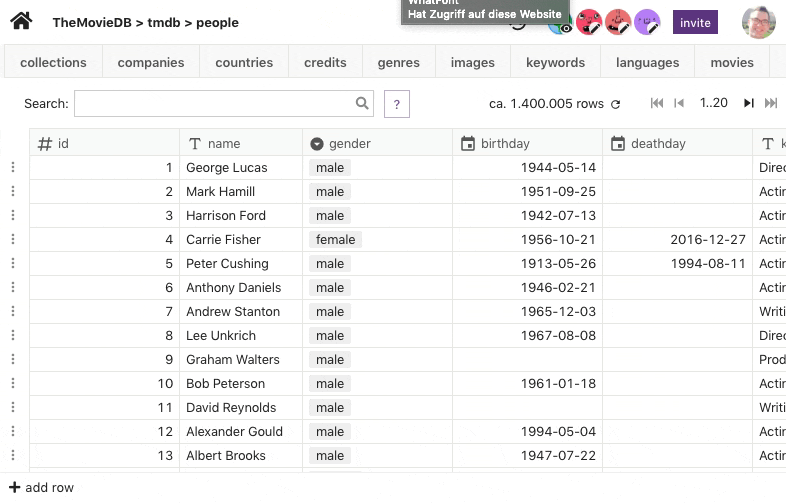
Task: Open the user profile avatar
Action: [758, 23]
